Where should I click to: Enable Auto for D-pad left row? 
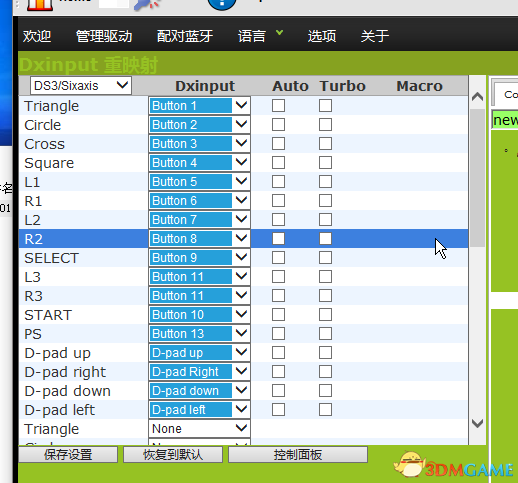278,410
